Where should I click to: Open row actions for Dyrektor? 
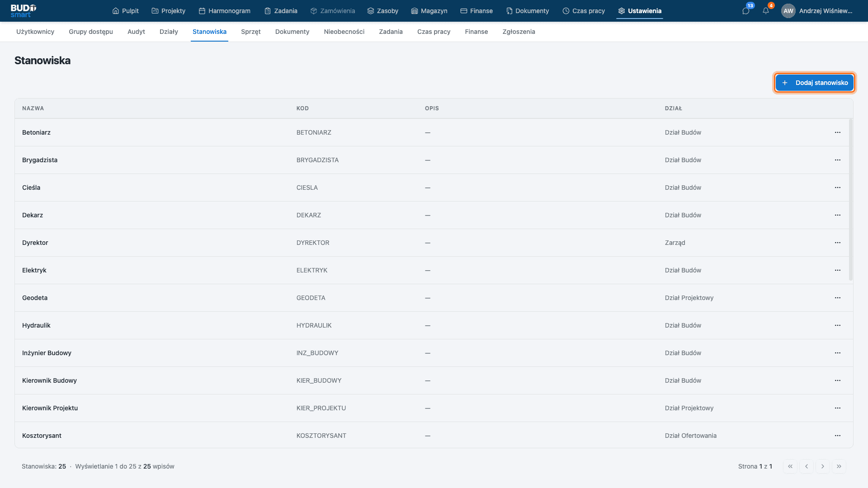click(x=838, y=243)
